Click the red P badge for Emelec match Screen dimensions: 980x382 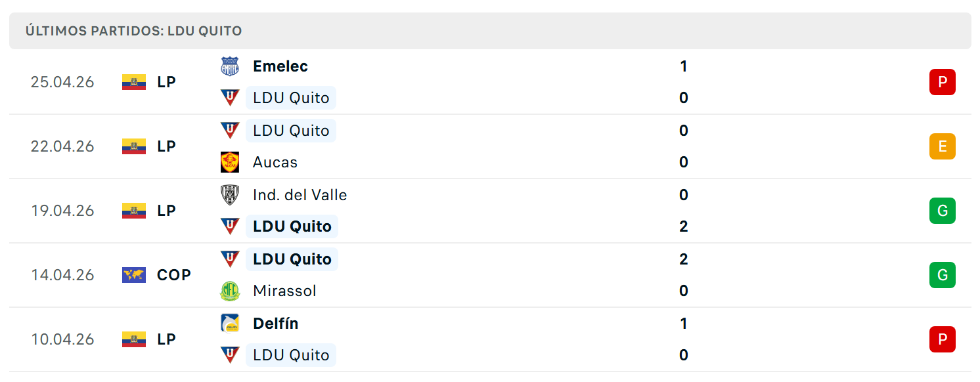942,82
